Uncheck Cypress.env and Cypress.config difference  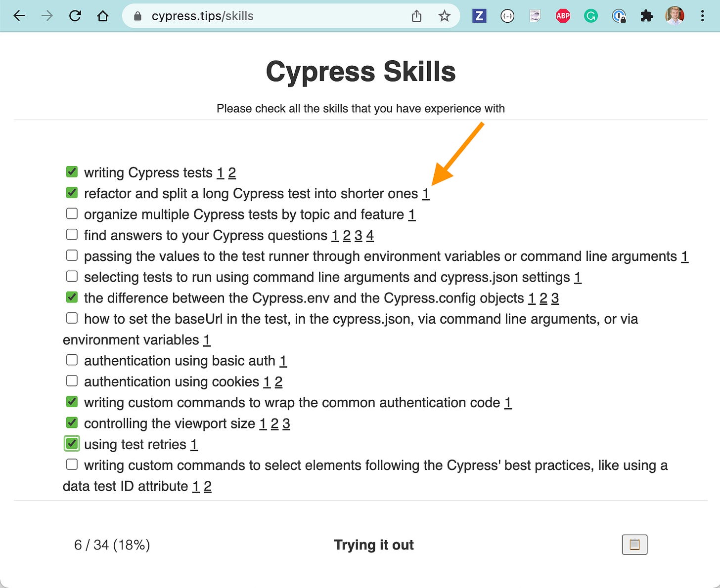(72, 297)
